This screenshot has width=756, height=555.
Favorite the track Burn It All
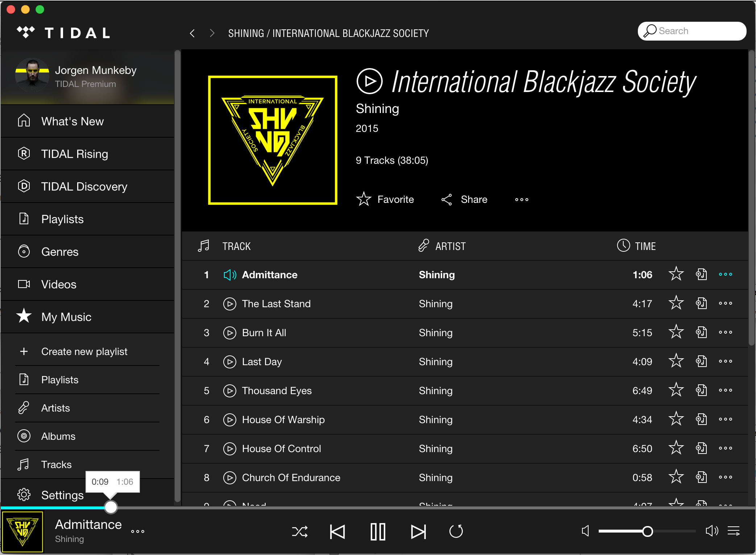click(676, 332)
